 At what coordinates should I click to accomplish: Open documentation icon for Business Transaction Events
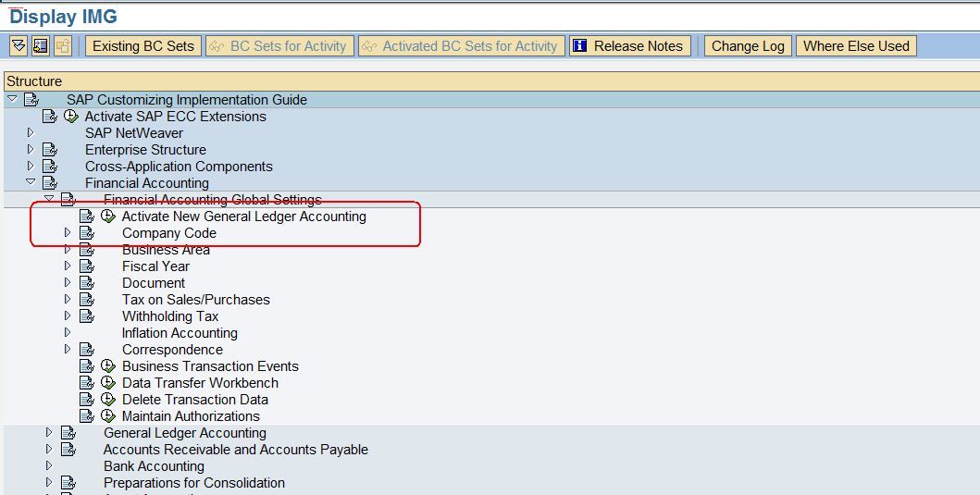pos(87,366)
